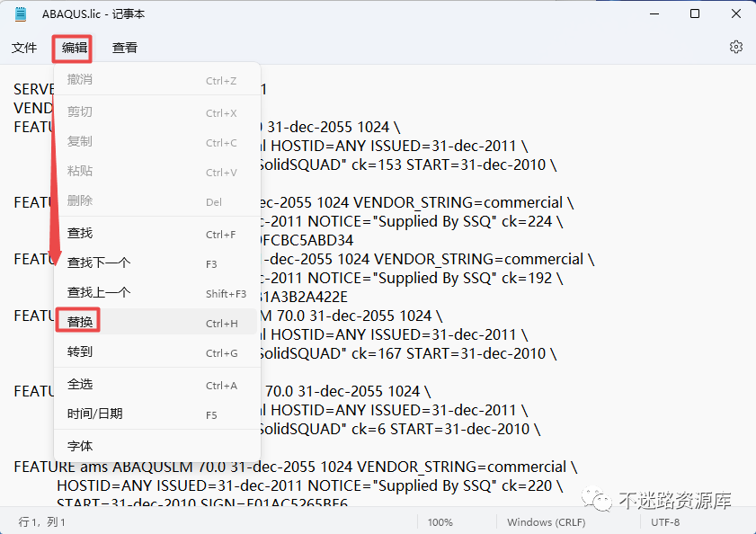Viewport: 756px width, 534px height.
Task: Choose 剪切 menu entry
Action: pyautogui.click(x=156, y=111)
